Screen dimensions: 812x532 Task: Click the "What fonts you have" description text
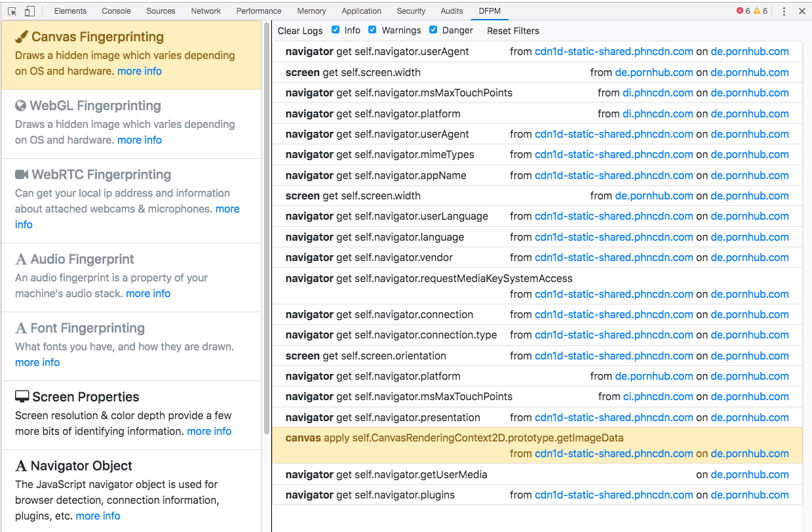(125, 346)
